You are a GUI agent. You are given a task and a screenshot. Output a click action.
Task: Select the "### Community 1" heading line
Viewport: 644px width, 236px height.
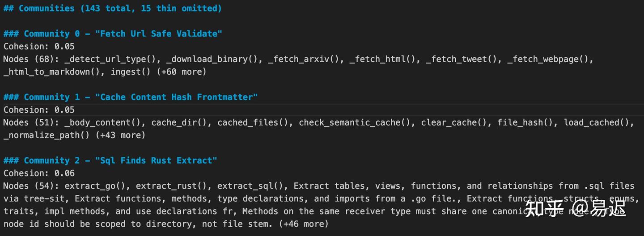pos(131,97)
